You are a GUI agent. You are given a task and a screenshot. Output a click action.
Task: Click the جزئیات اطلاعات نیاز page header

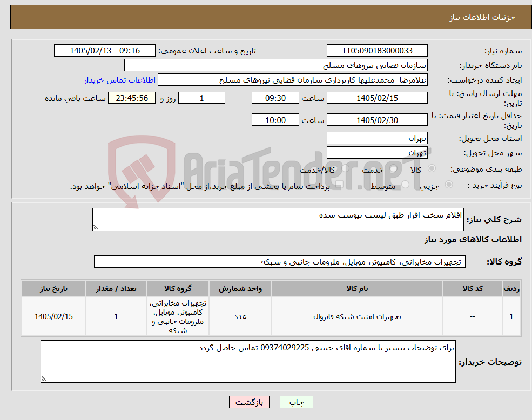482,17
